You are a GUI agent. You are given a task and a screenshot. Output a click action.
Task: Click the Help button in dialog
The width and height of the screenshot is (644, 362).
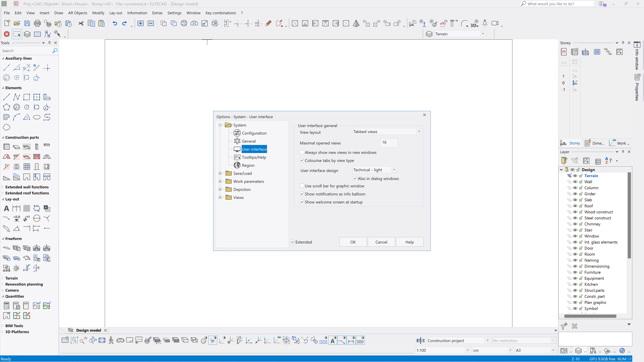click(x=409, y=242)
